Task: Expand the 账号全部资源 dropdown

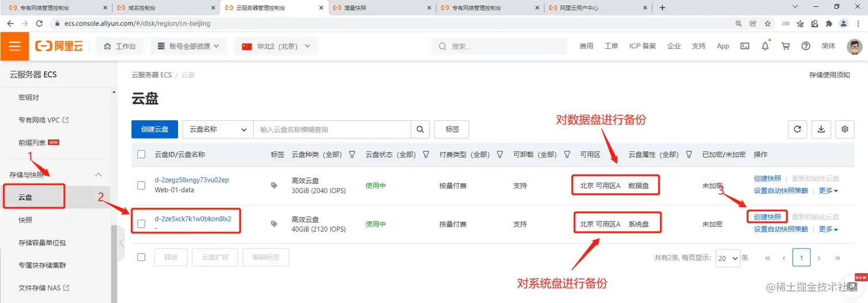Action: [189, 46]
